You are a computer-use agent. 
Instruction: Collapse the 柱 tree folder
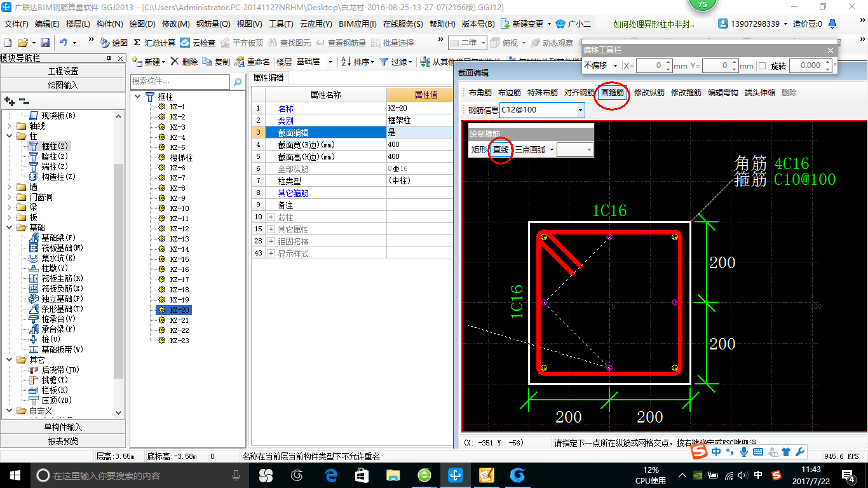8,136
